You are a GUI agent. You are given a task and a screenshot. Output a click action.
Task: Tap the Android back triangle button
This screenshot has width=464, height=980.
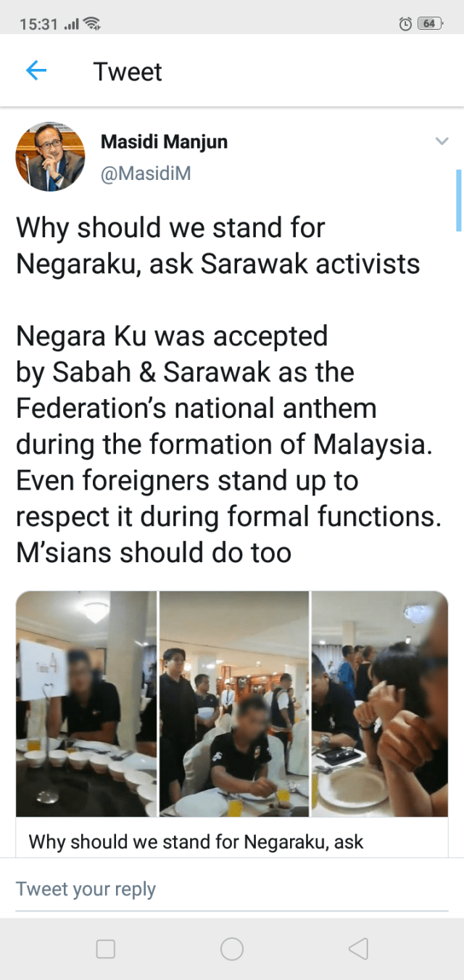358,949
